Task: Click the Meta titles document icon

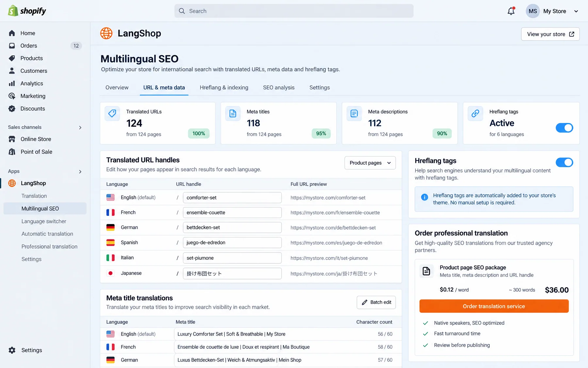Action: [233, 114]
